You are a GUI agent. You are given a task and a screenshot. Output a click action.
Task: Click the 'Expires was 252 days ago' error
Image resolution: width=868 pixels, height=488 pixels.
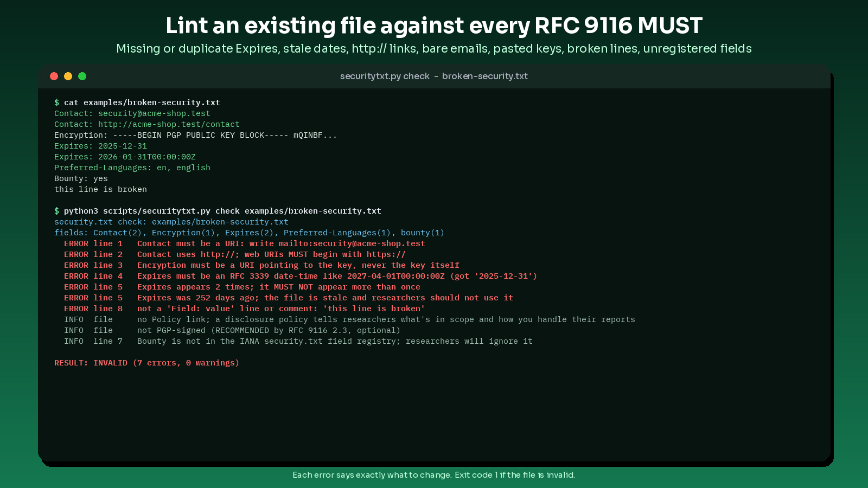pos(289,298)
